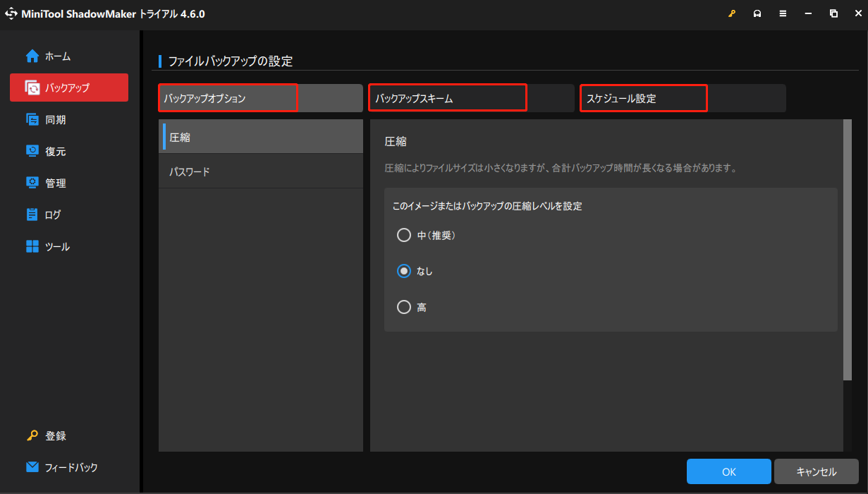868x494 pixels.
Task: Click the フィードバック label in the sidebar
Action: click(71, 467)
